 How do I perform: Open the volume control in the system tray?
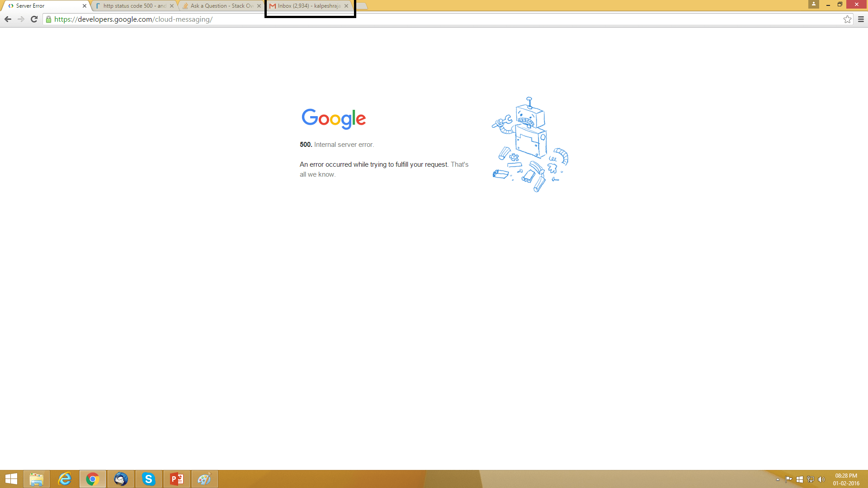click(821, 479)
